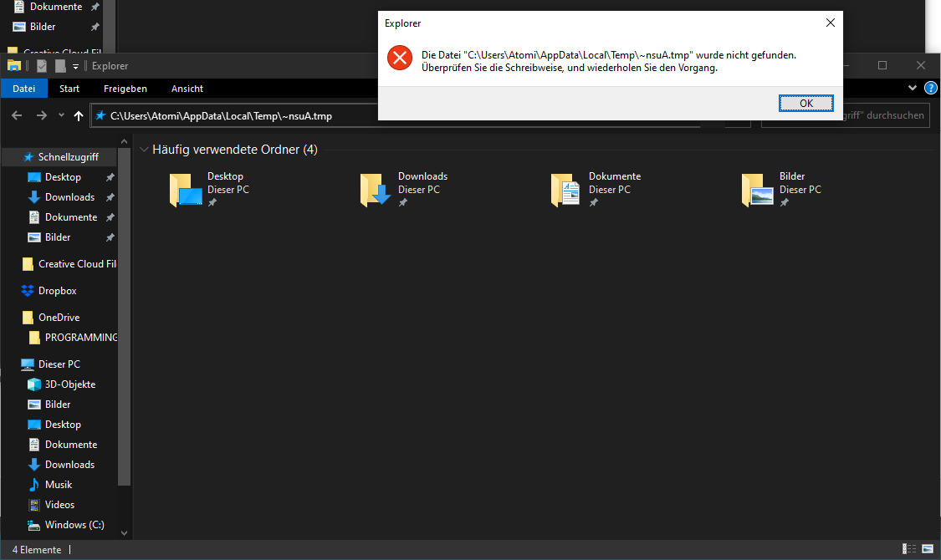The image size is (941, 560).
Task: Close the Explorer error dialog with X
Action: [x=830, y=23]
